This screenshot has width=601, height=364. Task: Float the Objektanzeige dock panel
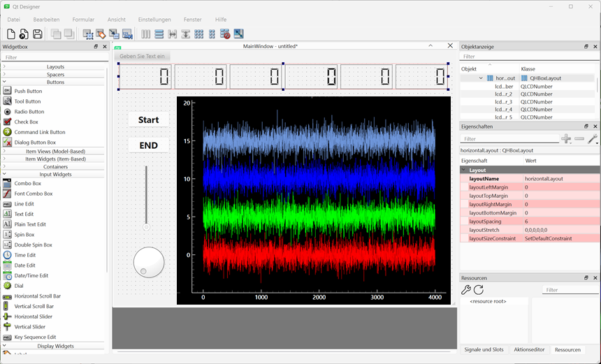[586, 46]
